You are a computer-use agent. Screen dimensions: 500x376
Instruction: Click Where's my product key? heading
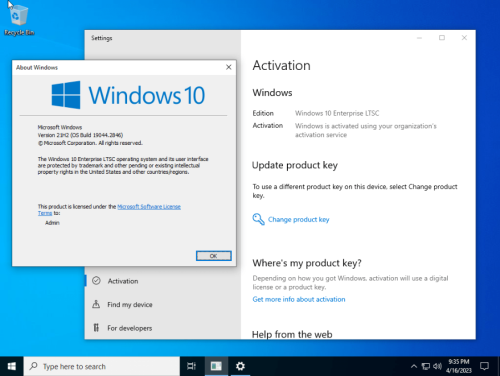(x=307, y=263)
